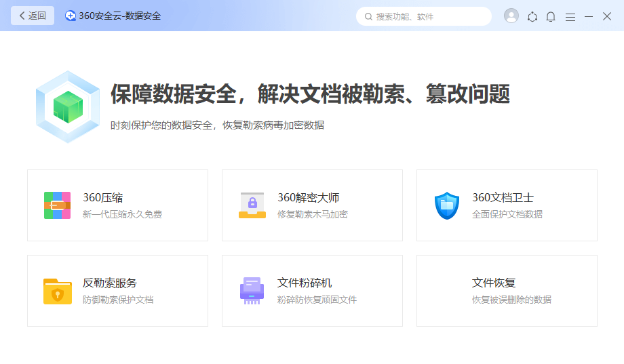Click 全面保护文档数据 description
Viewport: 624px width, 364px height.
(x=507, y=214)
